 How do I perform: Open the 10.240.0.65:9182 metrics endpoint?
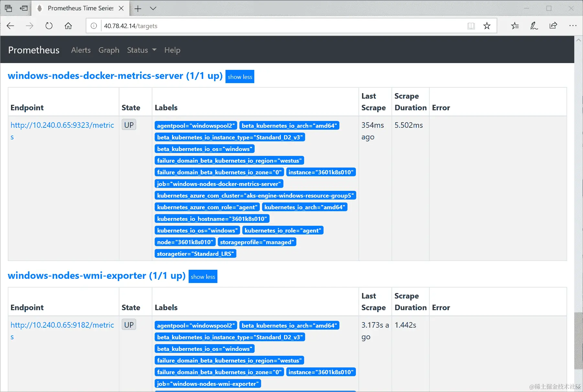pos(62,331)
